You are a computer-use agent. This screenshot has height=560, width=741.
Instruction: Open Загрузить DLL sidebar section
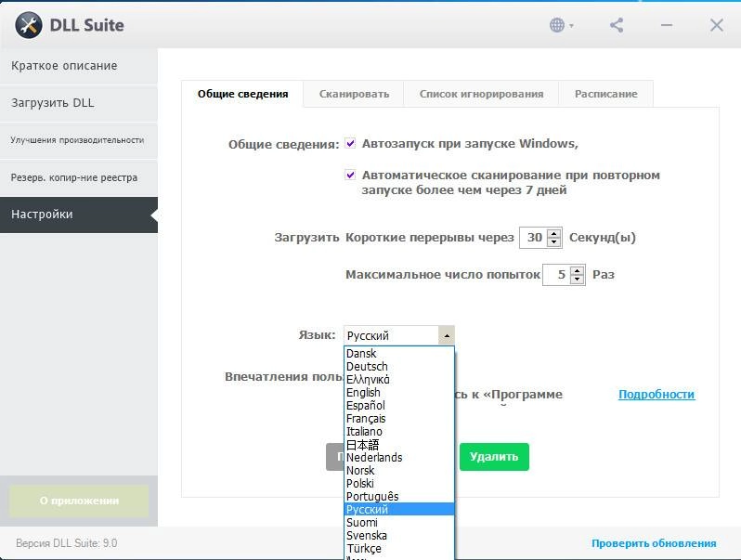point(78,103)
